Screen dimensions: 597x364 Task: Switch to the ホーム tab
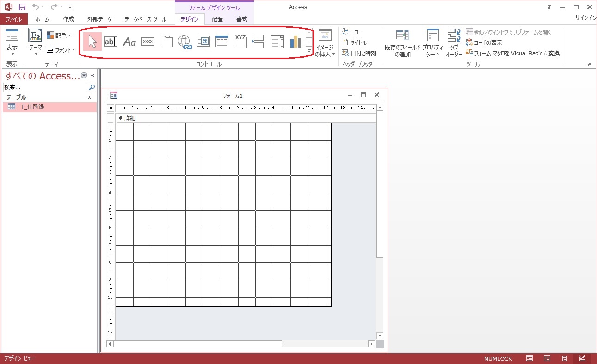43,19
